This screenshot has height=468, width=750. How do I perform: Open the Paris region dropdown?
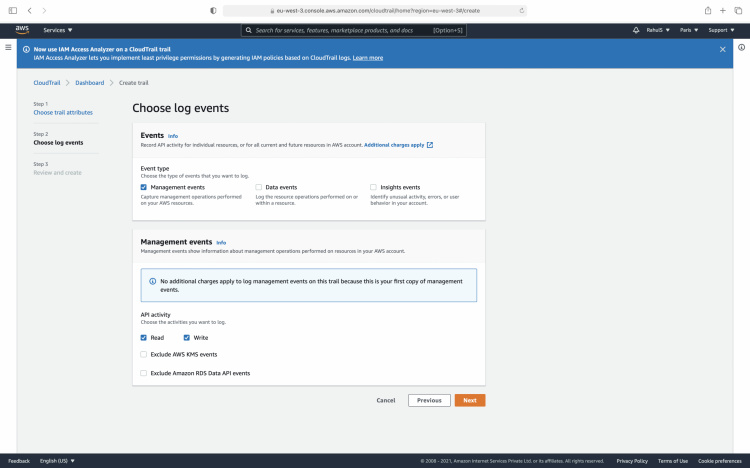pos(689,30)
